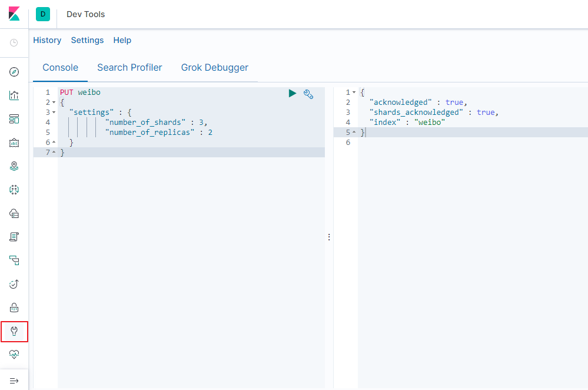Open the Logs app icon

click(14, 237)
